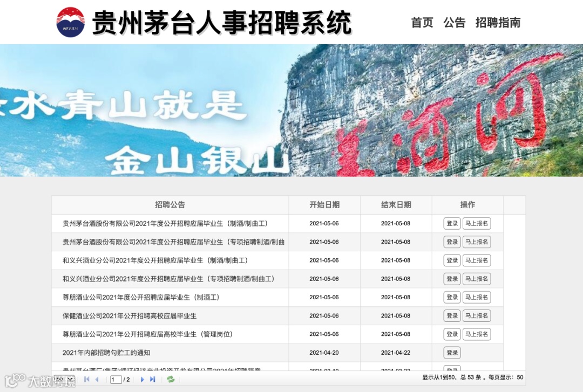Open 贵州茅台酒股份有限公司 专项招聘制酒/制曲 announcement

[x=174, y=242]
